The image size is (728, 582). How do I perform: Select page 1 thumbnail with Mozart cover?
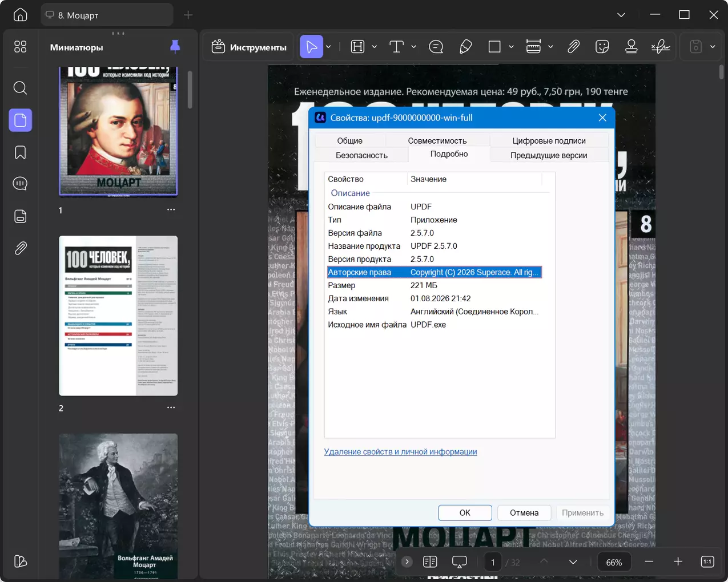(118, 131)
